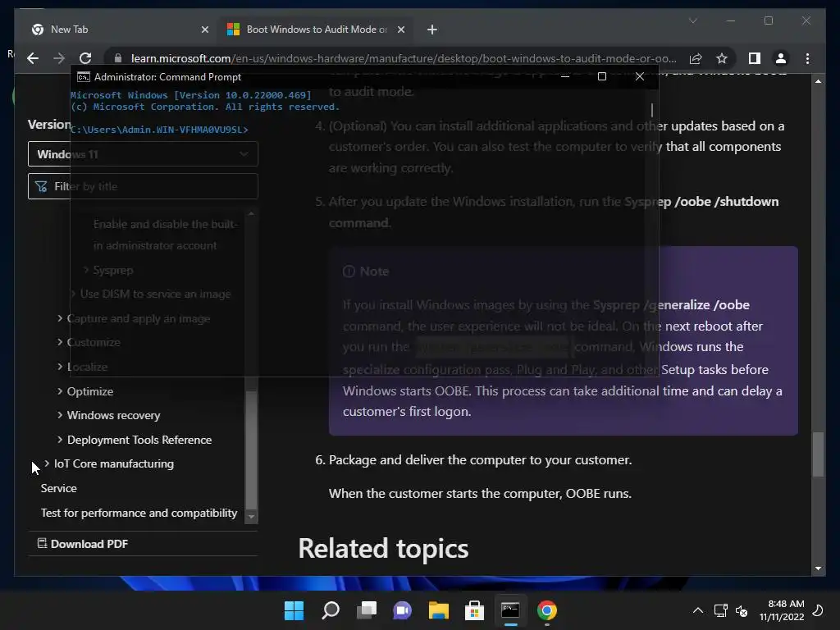Click the network tray icon
Screen dimensions: 840x630
(720, 610)
